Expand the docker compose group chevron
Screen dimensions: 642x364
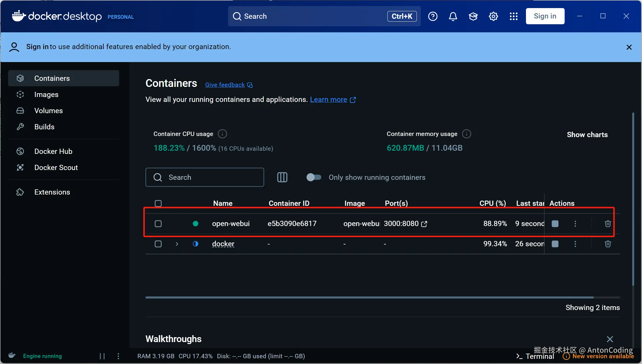(177, 244)
